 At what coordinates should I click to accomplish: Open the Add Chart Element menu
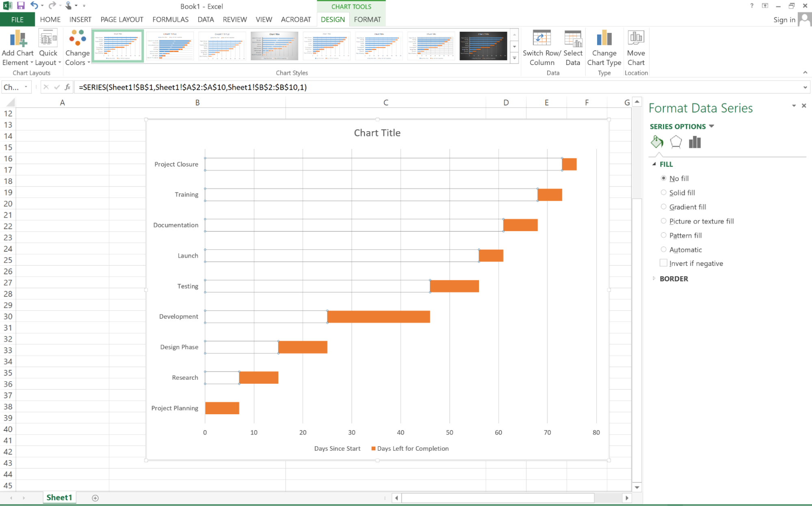[18, 48]
